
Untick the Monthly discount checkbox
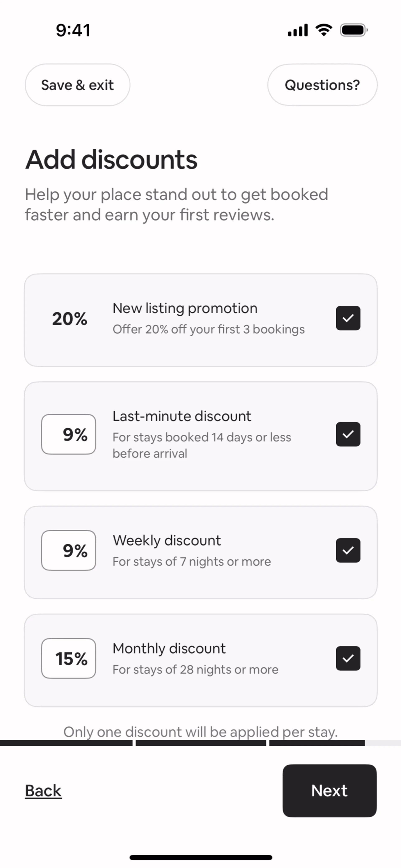click(348, 658)
